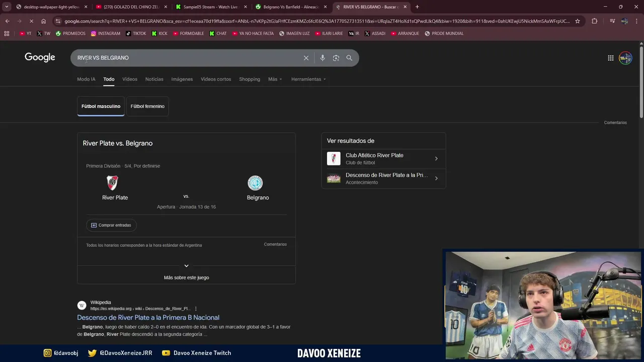Open the CHAT bookmark
The height and width of the screenshot is (362, 644).
click(218, 34)
